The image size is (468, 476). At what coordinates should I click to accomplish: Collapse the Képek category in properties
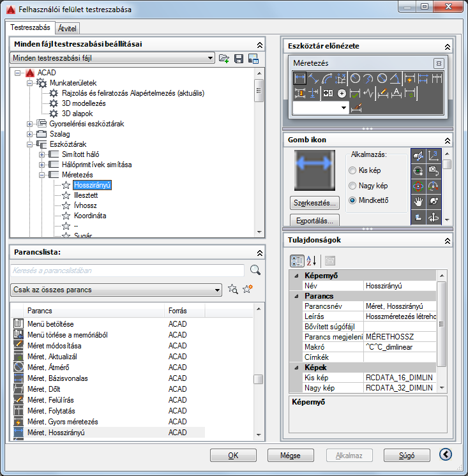(x=296, y=368)
